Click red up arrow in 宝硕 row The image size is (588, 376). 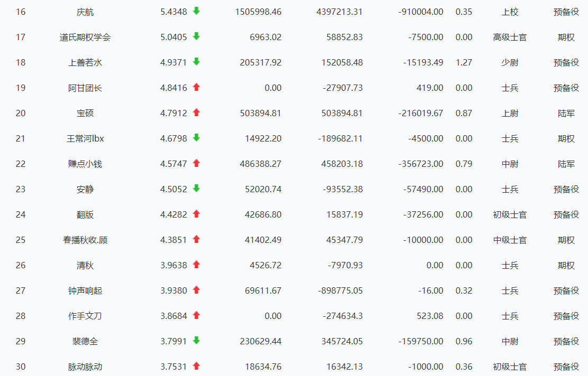coord(196,112)
